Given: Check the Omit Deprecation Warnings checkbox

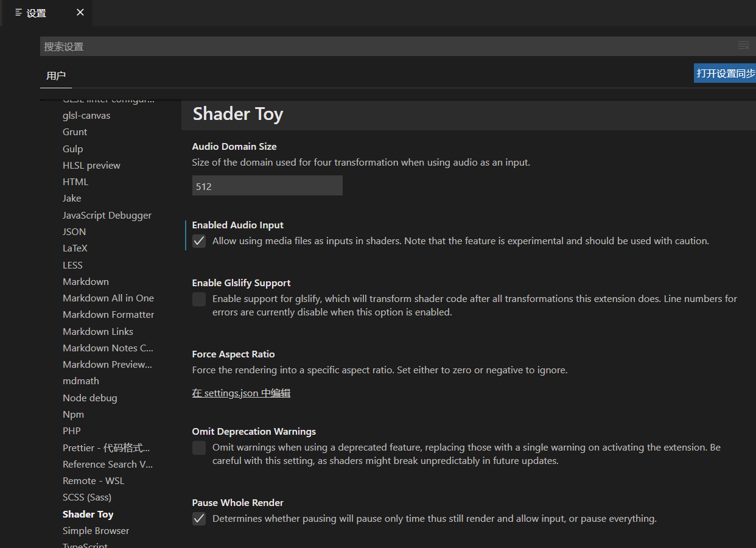Looking at the screenshot, I should point(199,448).
